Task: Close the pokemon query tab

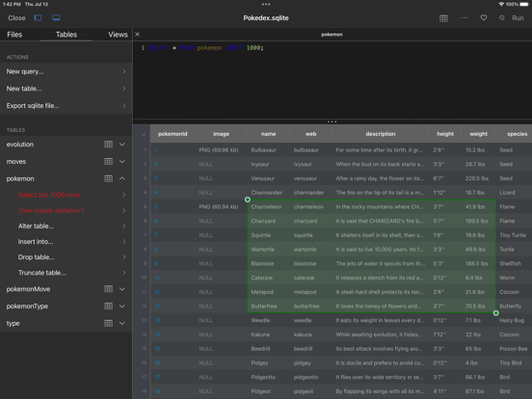Action: (x=137, y=35)
